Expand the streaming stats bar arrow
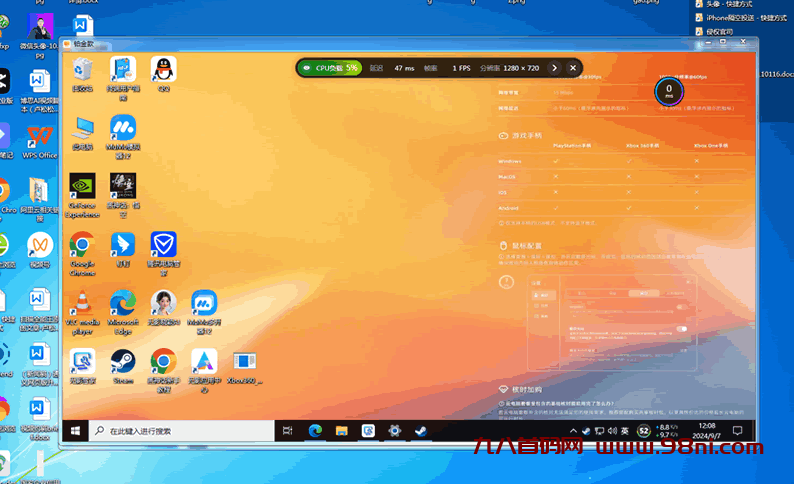794x484 pixels. tap(554, 68)
